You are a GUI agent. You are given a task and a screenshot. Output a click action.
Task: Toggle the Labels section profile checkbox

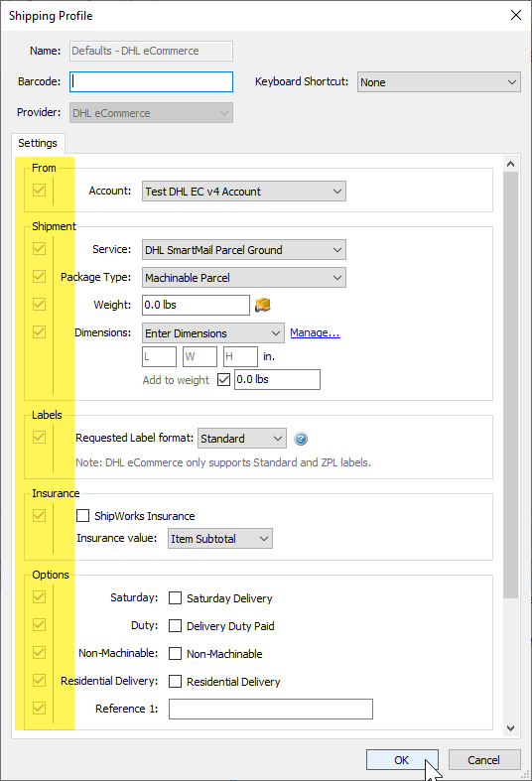[39, 438]
